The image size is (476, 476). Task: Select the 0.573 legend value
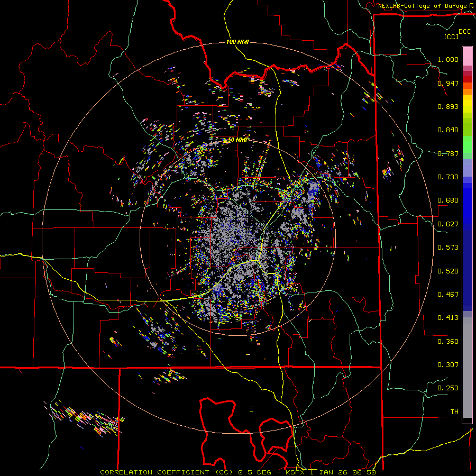[448, 248]
